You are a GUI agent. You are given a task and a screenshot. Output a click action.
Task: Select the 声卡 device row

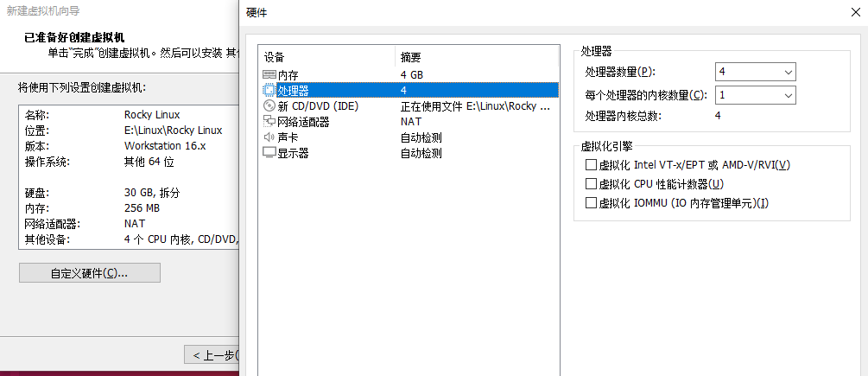click(409, 137)
